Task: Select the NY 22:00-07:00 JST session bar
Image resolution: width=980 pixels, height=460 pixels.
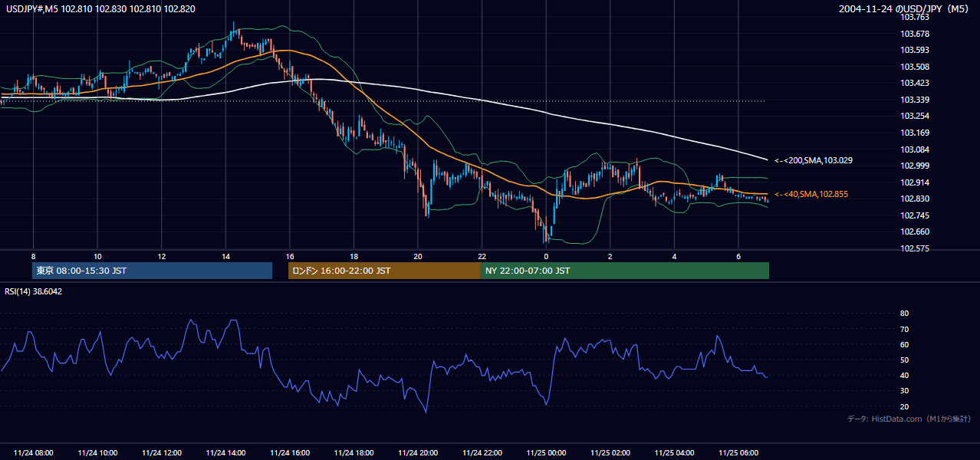Action: (x=625, y=271)
